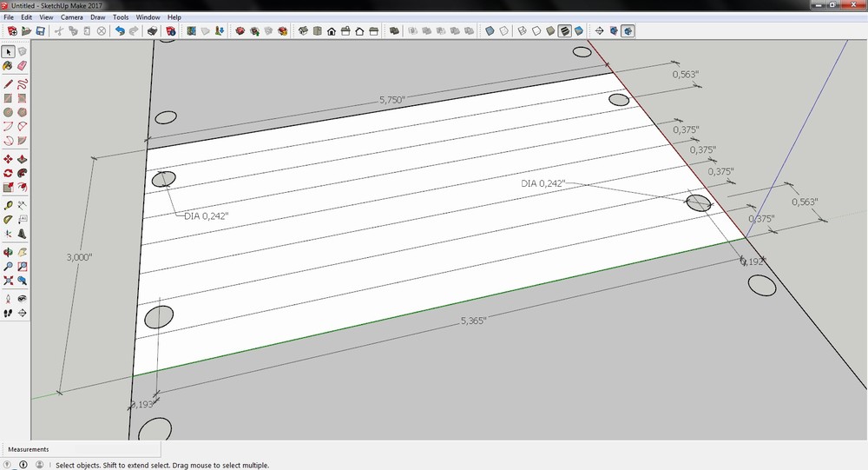
Task: Open the Edit menu
Action: [x=27, y=17]
